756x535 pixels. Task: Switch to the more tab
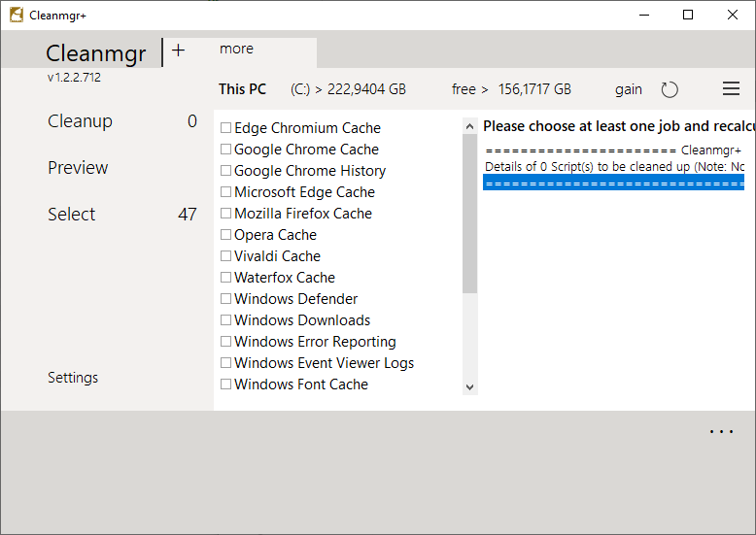[x=236, y=49]
